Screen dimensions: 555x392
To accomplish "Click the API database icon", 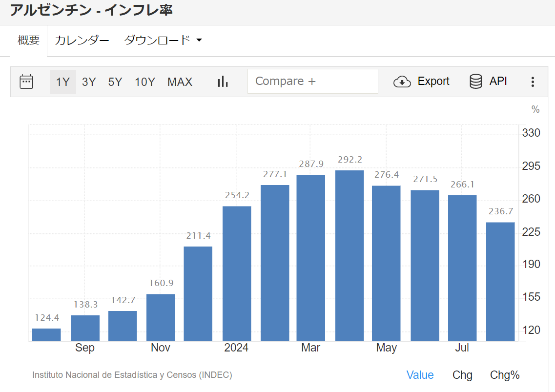I will [475, 82].
